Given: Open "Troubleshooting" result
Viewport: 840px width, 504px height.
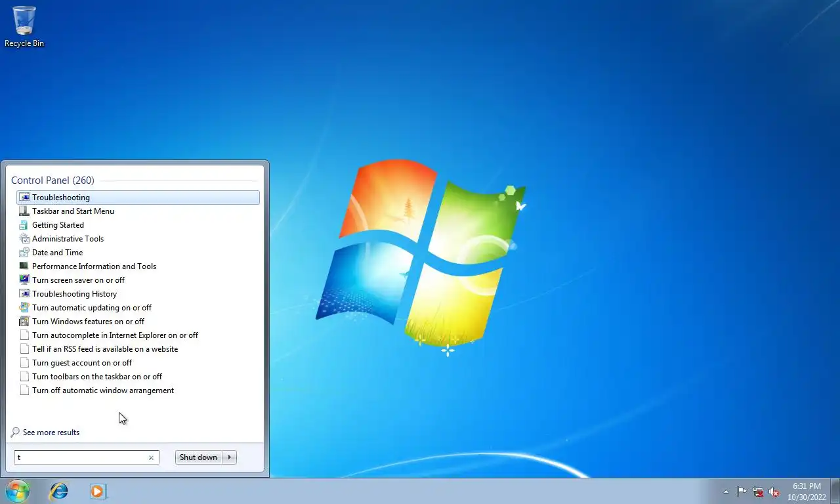Looking at the screenshot, I should 138,198.
